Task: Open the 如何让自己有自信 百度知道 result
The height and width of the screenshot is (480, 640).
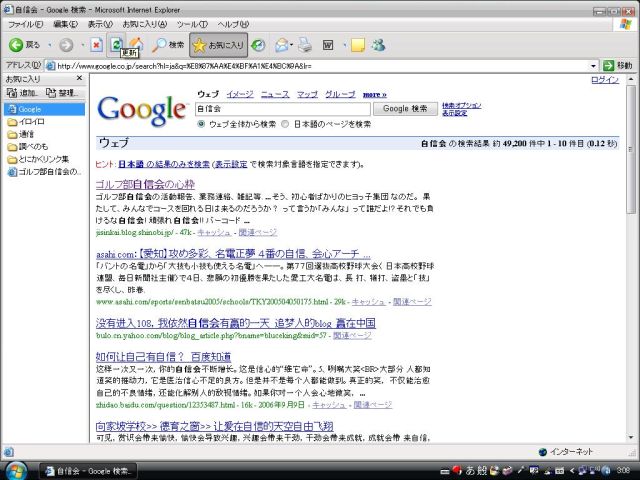Action: click(163, 357)
